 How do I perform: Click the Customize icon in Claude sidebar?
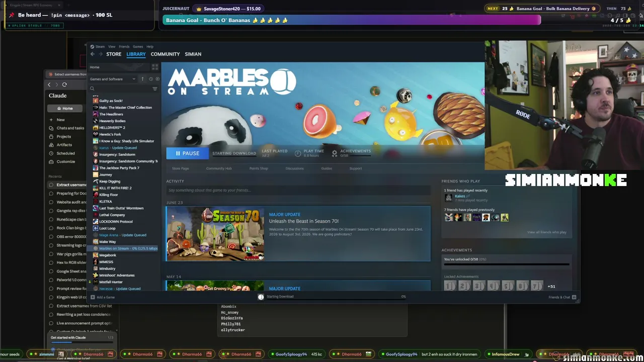[x=51, y=161]
